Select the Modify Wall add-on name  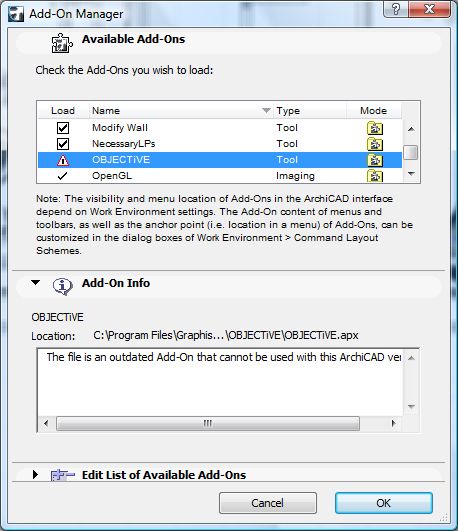pyautogui.click(x=120, y=128)
